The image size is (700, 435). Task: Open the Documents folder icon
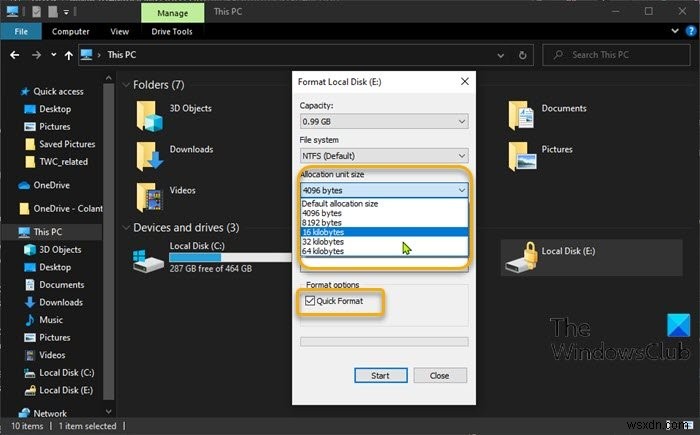click(521, 115)
